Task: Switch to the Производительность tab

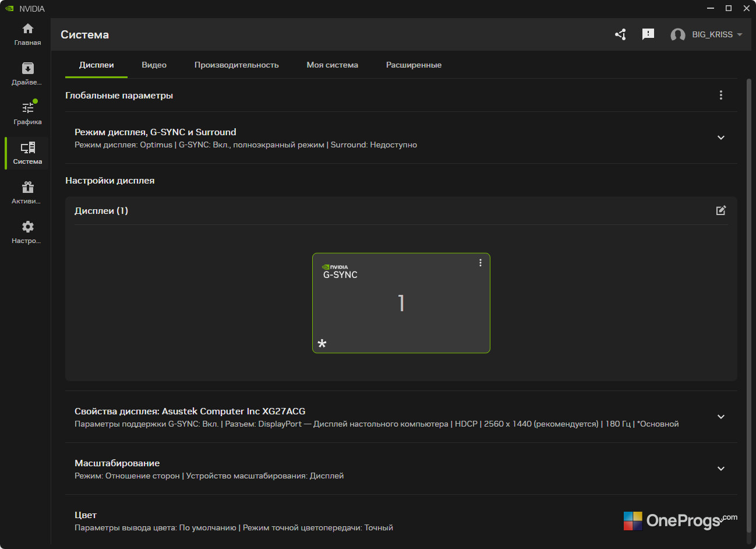Action: pyautogui.click(x=236, y=65)
